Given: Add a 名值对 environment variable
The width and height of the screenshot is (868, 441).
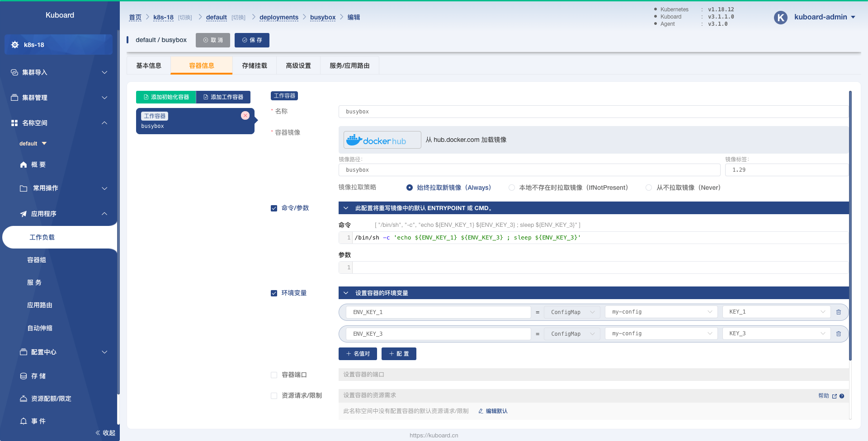Looking at the screenshot, I should 358,354.
